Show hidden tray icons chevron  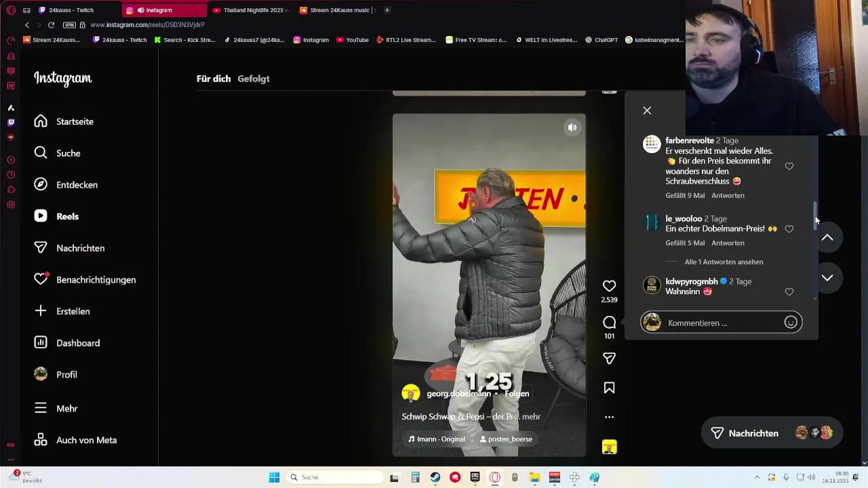pyautogui.click(x=757, y=477)
